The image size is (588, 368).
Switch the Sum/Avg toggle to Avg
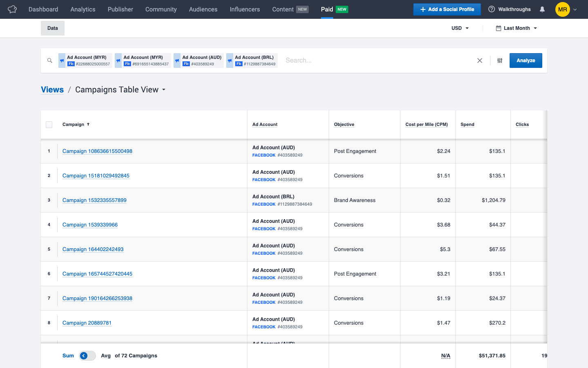[87, 356]
